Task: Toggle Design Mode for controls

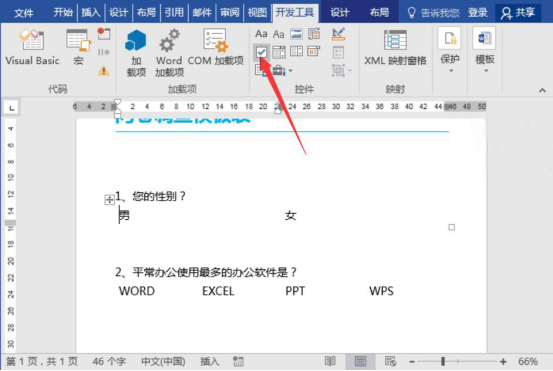Action: click(339, 34)
